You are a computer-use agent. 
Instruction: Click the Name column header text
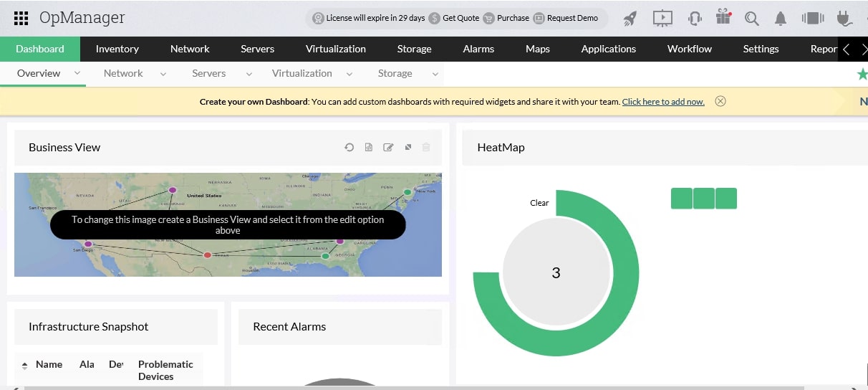(x=49, y=364)
